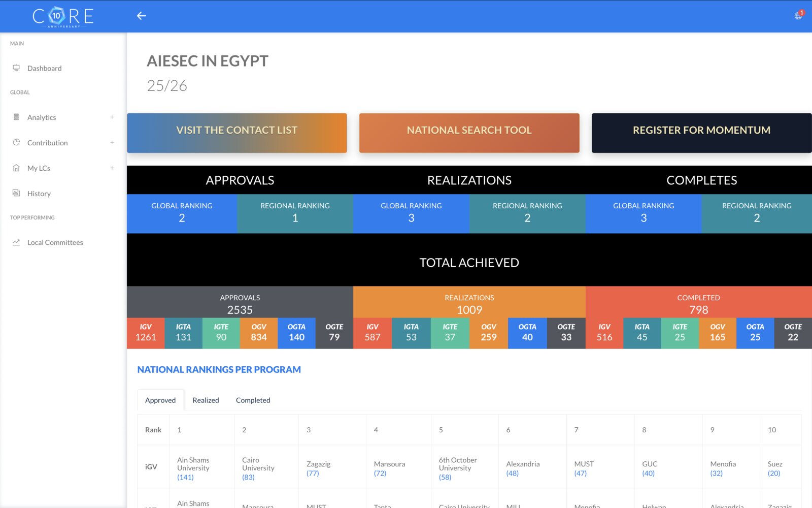Click Realizations Global Ranking 3 tile
812x508 pixels.
click(411, 214)
